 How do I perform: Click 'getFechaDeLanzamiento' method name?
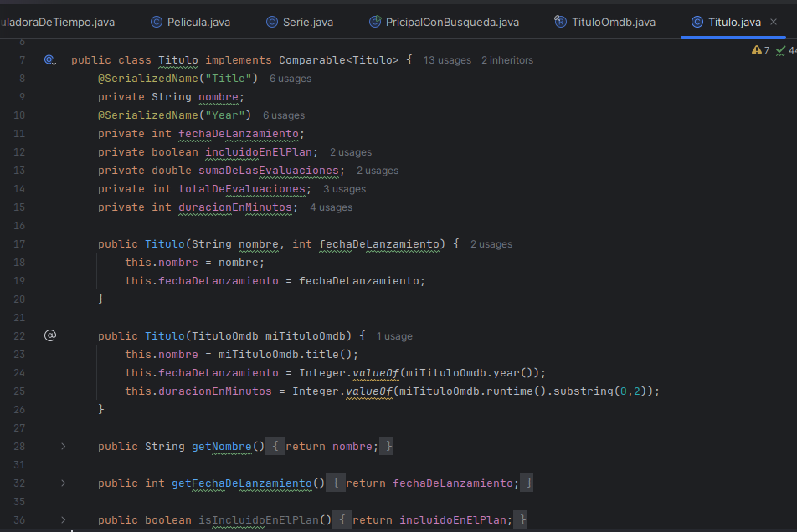coord(242,483)
